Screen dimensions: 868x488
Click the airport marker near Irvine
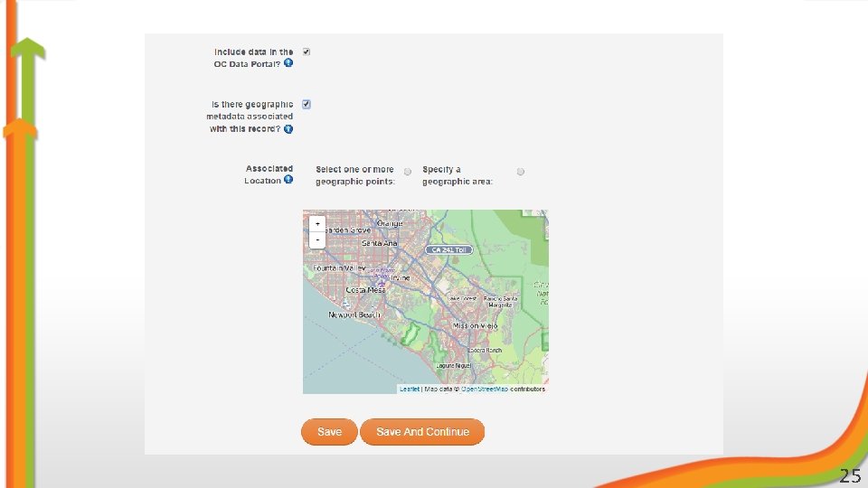click(382, 283)
